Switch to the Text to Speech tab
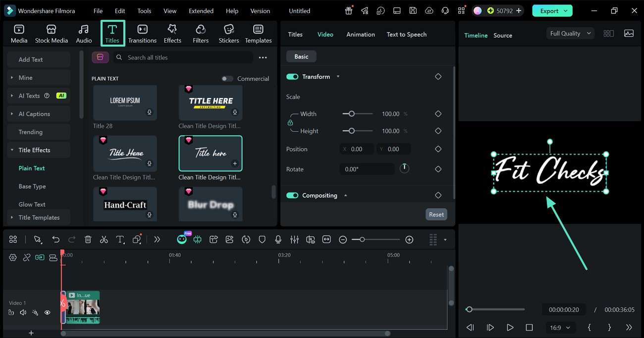644x338 pixels. (406, 34)
